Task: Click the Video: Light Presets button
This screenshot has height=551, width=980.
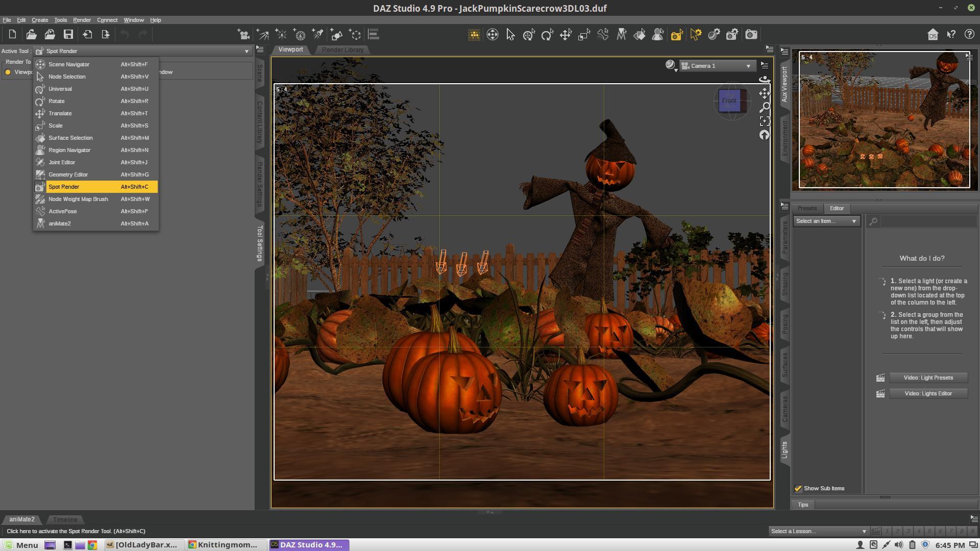Action: pos(928,378)
